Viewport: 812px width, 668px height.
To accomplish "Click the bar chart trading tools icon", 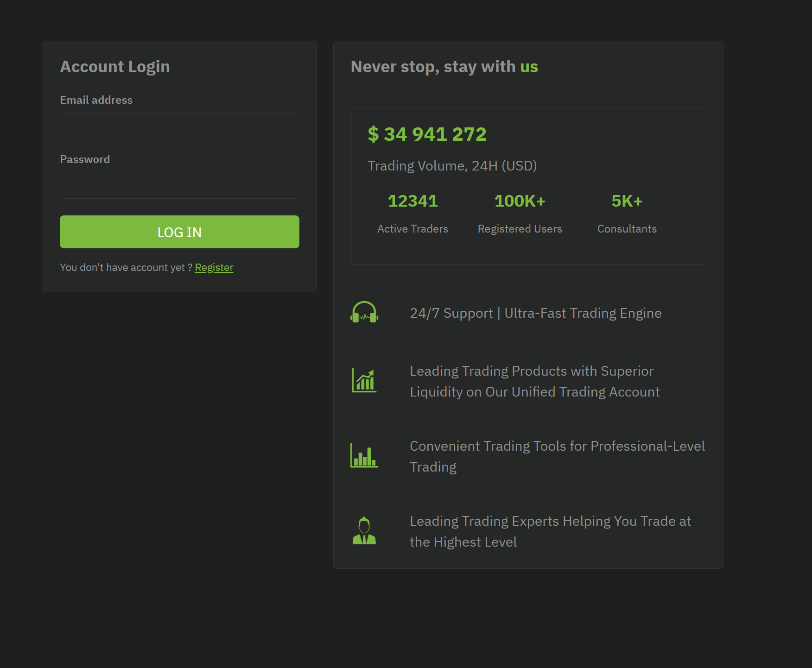I will pos(364,456).
